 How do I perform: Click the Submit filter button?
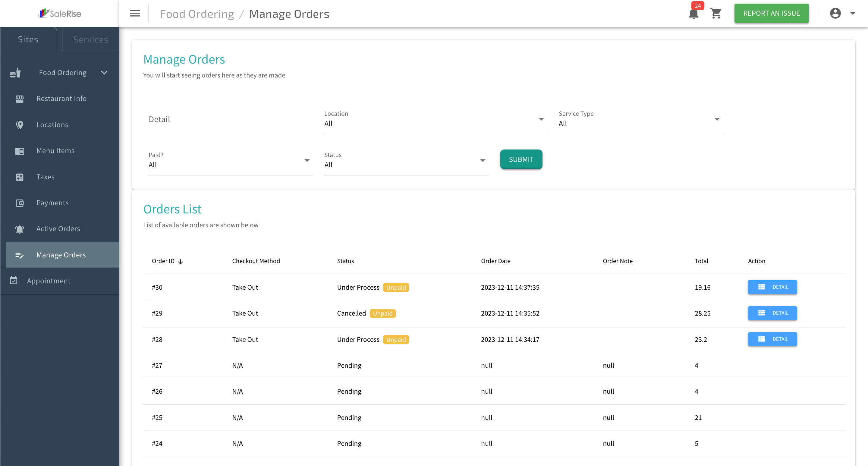pos(521,159)
